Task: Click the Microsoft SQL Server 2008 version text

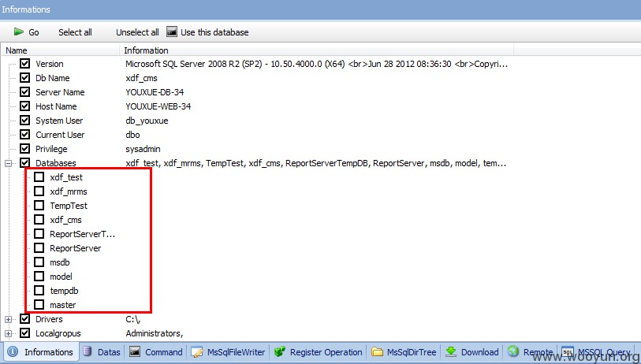Action: pyautogui.click(x=316, y=64)
